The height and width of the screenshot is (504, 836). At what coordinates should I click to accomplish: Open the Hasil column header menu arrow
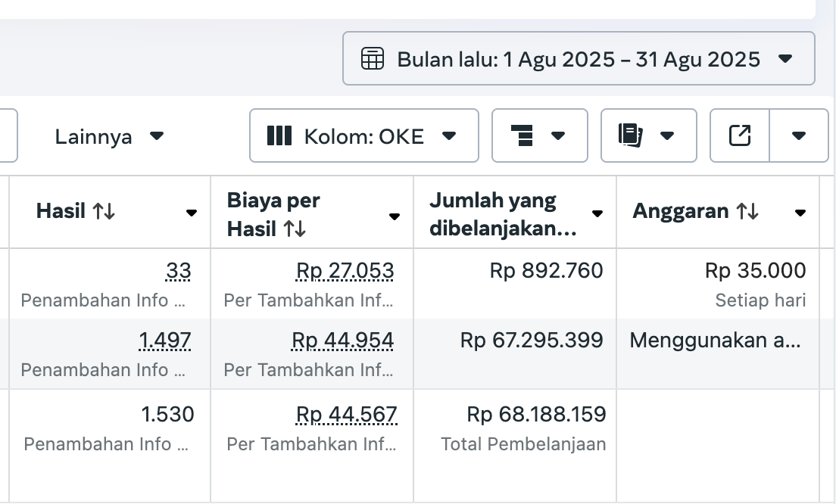(x=192, y=213)
